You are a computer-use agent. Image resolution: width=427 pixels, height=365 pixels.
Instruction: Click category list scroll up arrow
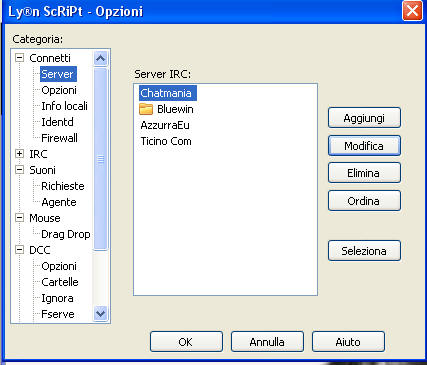point(100,59)
